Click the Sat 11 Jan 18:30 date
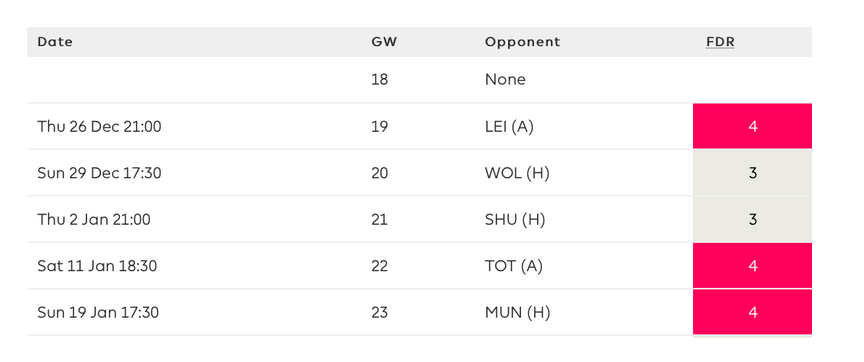864x362 pixels. [97, 266]
